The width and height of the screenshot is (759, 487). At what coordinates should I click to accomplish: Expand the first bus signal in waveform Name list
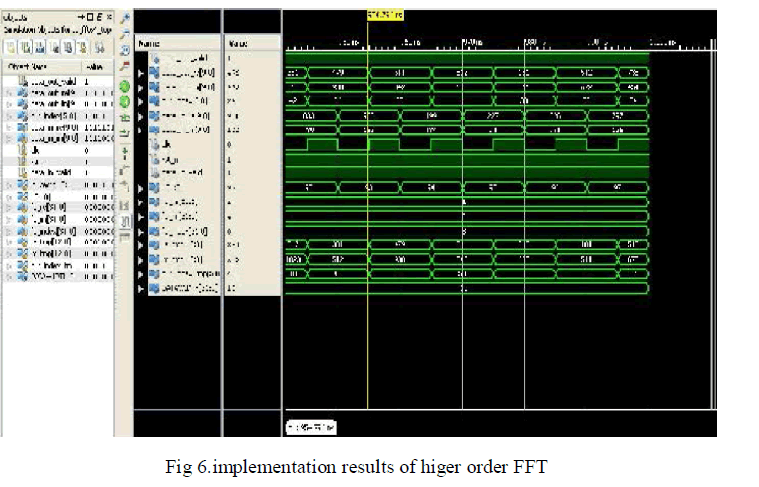point(141,74)
